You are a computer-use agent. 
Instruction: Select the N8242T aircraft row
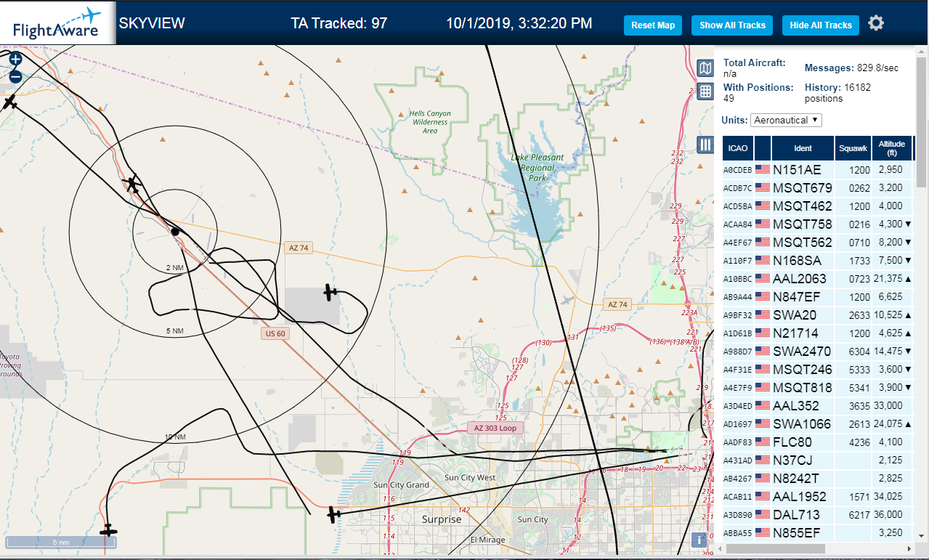818,478
